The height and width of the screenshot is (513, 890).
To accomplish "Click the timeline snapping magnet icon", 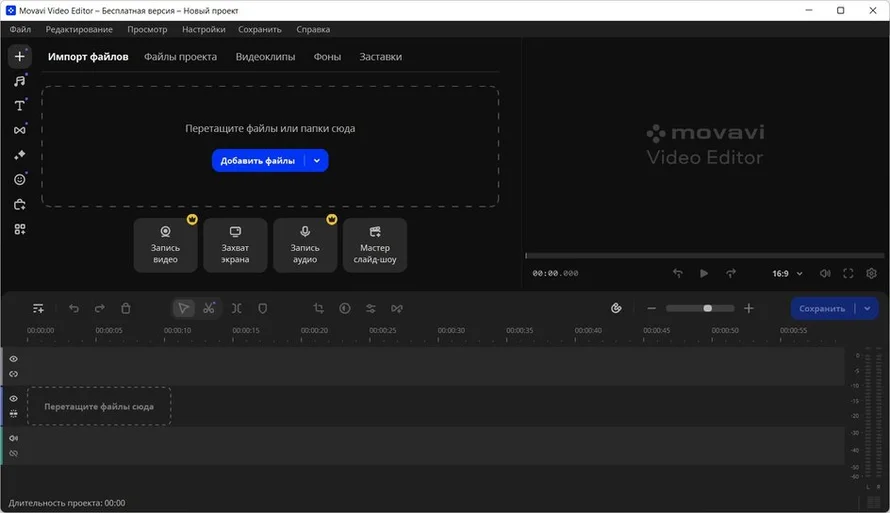I will coord(616,308).
